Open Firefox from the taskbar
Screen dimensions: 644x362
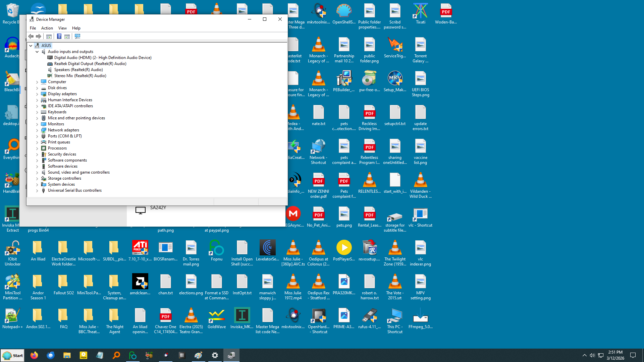(34, 355)
